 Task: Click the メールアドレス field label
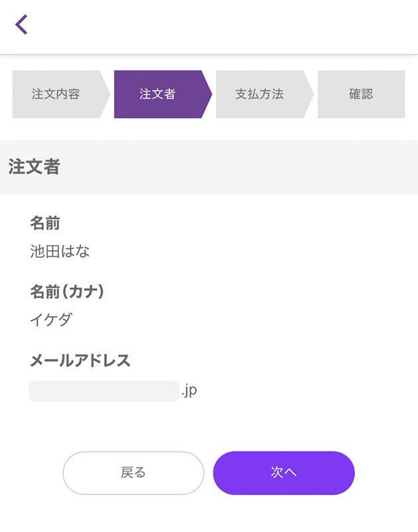tap(80, 361)
